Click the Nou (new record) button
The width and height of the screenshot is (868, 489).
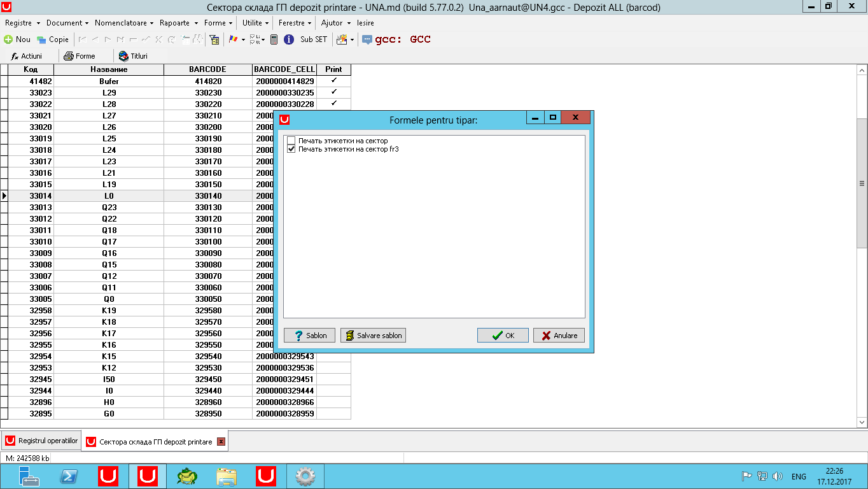point(17,39)
